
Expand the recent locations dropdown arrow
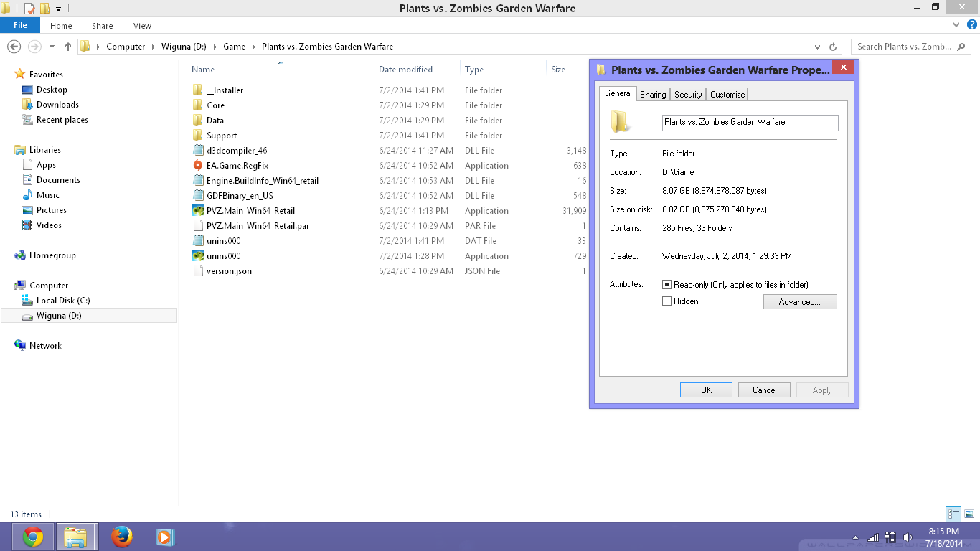click(x=52, y=47)
